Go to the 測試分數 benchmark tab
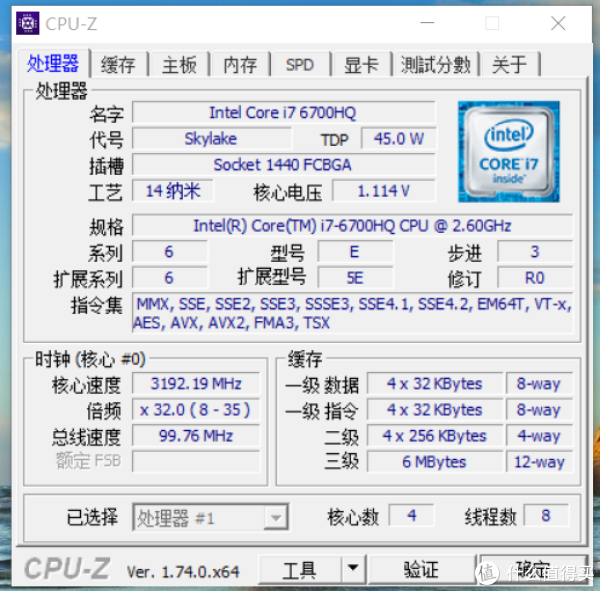Image resolution: width=600 pixels, height=591 pixels. click(x=436, y=64)
